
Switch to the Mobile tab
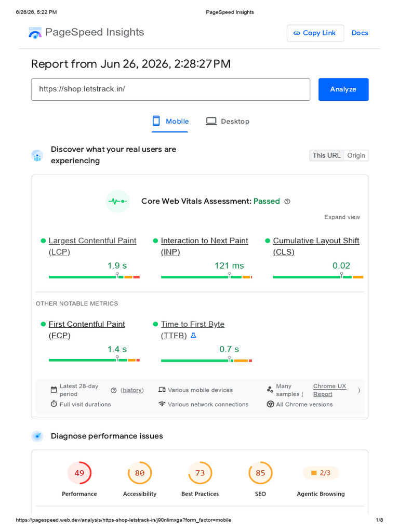coord(170,122)
